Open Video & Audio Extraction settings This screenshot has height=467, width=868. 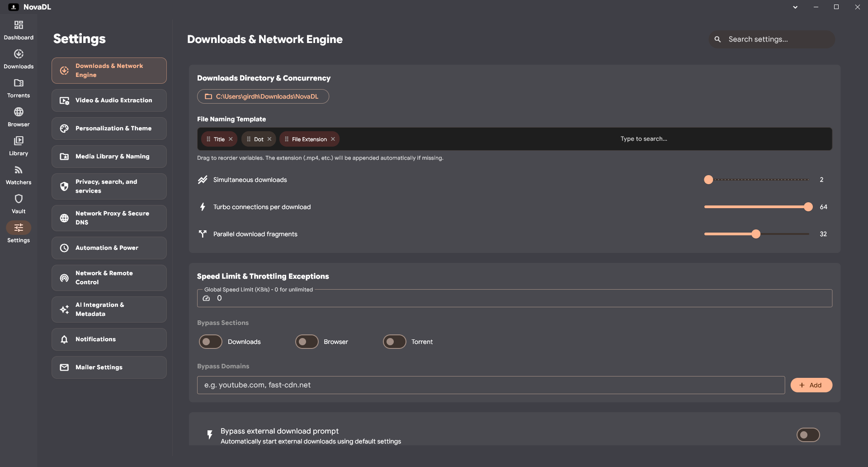(109, 100)
